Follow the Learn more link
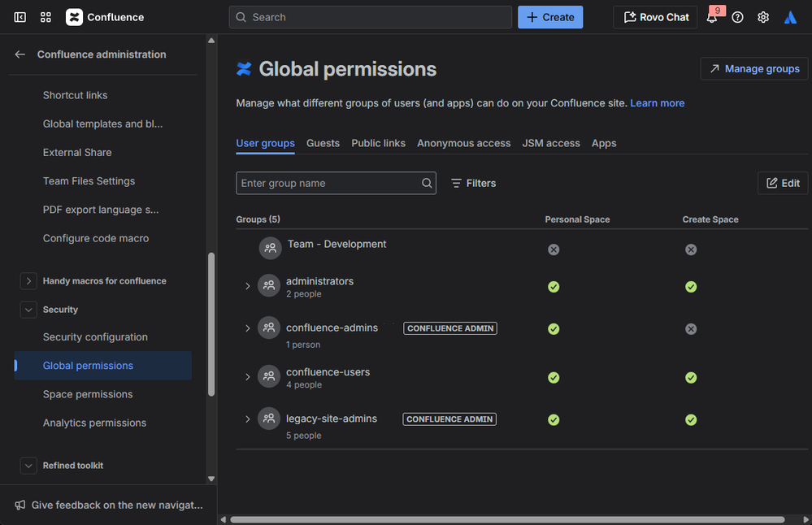 (658, 103)
